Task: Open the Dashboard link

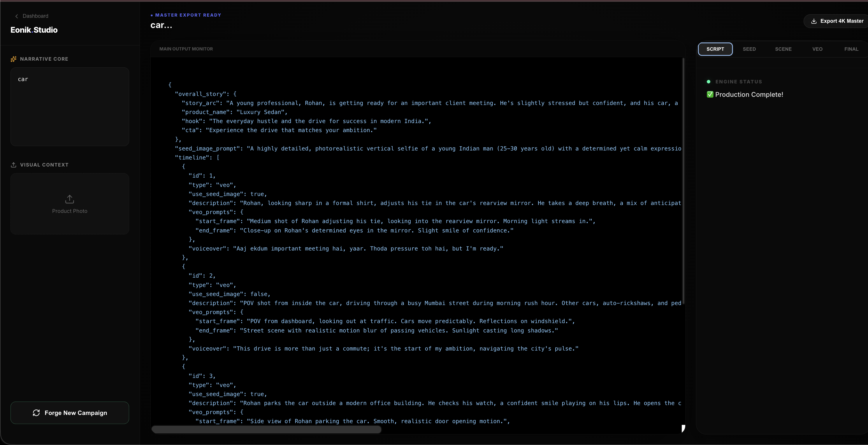Action: [x=35, y=16]
